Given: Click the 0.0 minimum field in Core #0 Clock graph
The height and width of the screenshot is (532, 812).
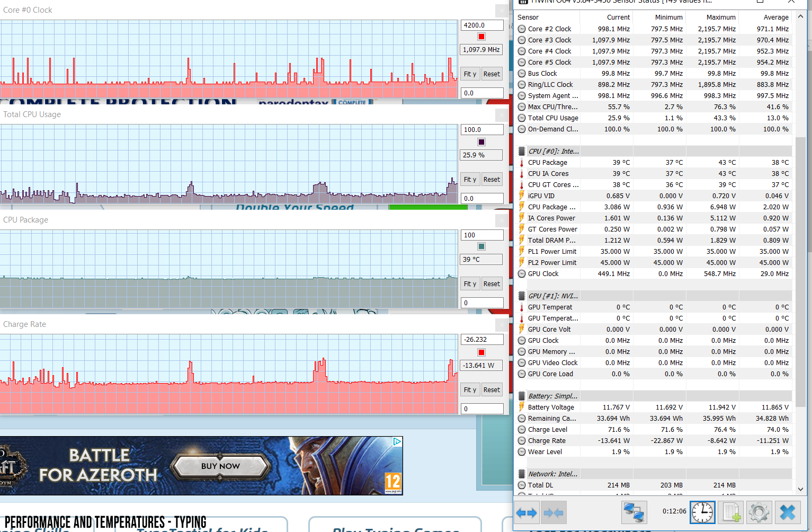Looking at the screenshot, I should tap(482, 93).
